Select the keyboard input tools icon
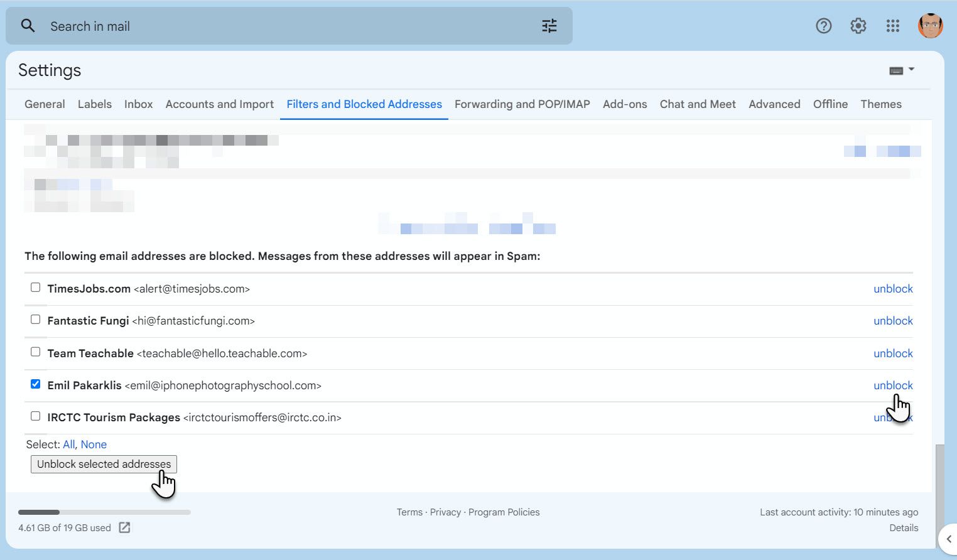 point(897,70)
